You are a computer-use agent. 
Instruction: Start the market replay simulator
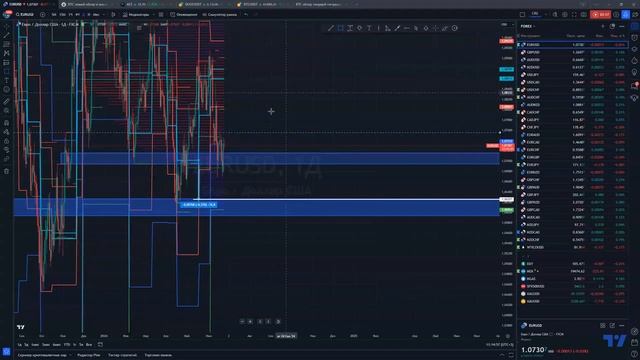coord(220,15)
